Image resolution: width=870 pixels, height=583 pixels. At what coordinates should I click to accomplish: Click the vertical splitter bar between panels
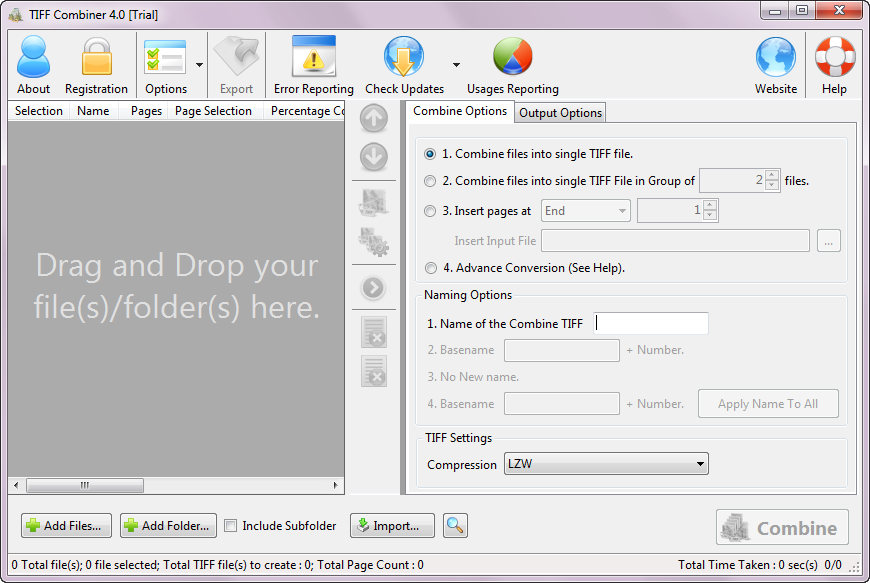(402, 297)
